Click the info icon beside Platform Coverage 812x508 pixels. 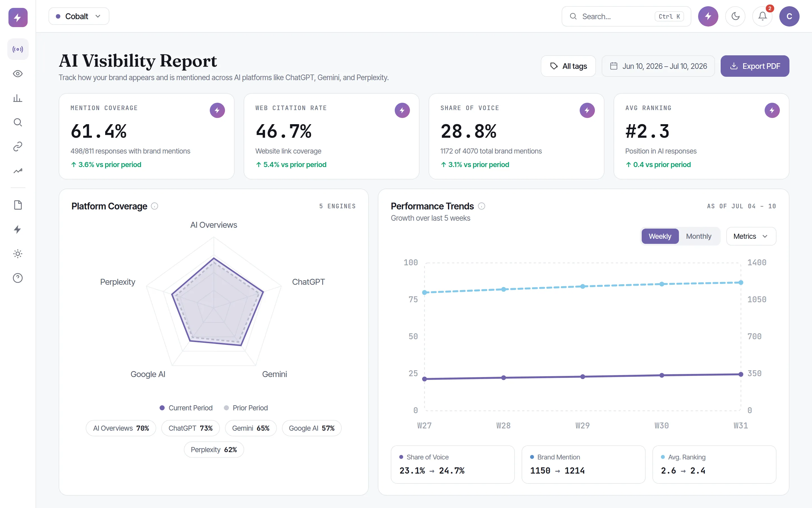click(154, 206)
